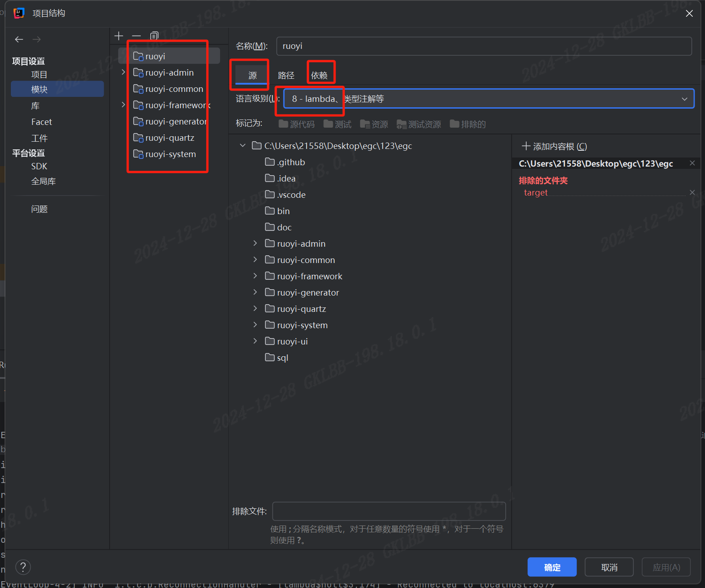
Task: Mark as 测试资源 test resources folder
Action: point(419,124)
